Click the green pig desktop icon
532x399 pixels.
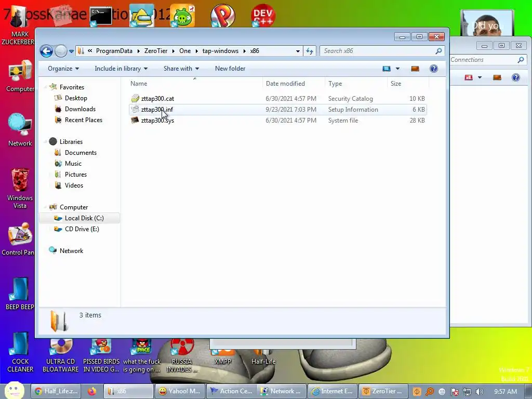click(x=182, y=16)
